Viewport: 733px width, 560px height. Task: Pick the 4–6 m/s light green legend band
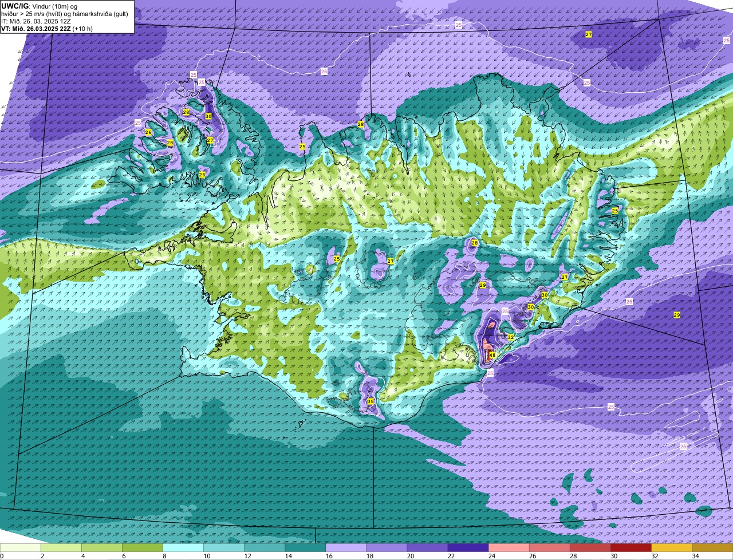click(102, 548)
